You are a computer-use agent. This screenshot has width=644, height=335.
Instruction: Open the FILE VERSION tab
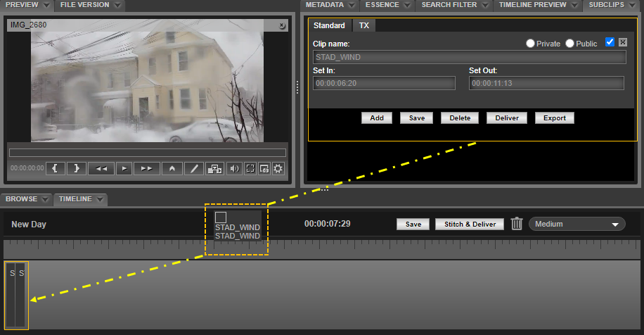[x=84, y=5]
